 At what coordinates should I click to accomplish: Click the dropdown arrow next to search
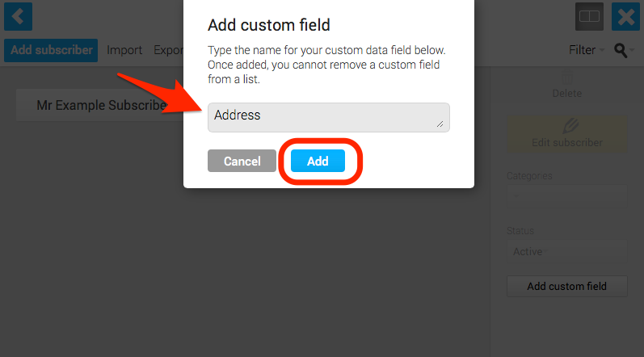(632, 50)
